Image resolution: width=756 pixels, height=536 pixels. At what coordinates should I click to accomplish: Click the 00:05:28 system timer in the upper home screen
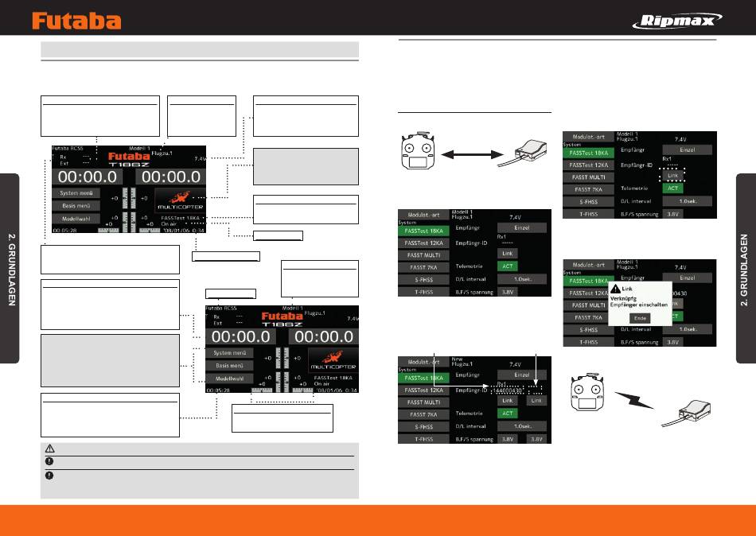[64, 231]
